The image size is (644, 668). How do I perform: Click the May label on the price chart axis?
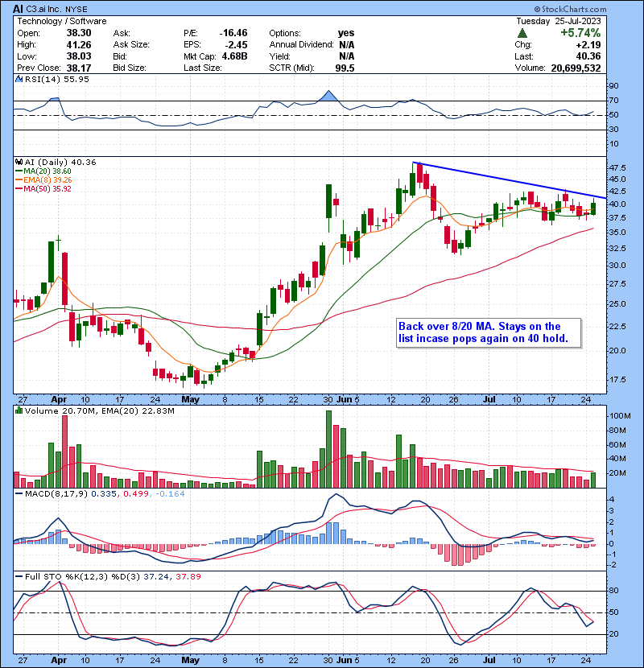tap(190, 400)
